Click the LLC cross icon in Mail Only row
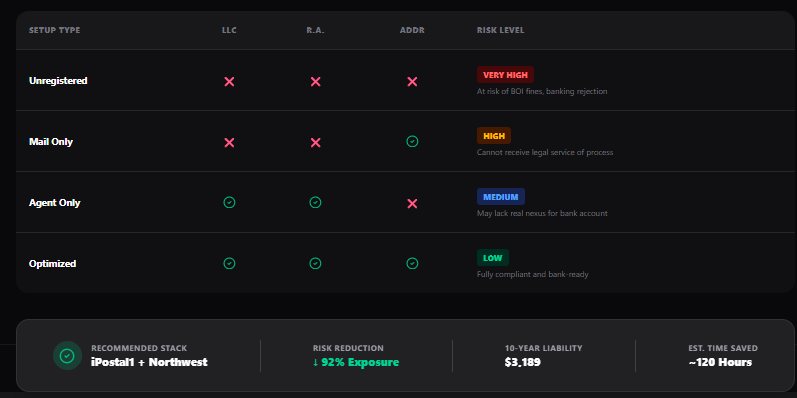 229,142
